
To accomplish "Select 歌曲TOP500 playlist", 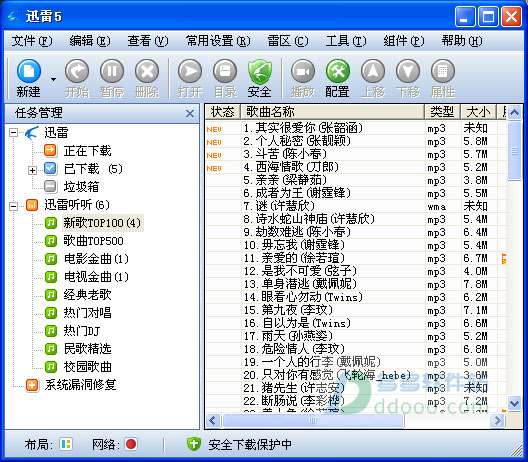I will point(94,240).
